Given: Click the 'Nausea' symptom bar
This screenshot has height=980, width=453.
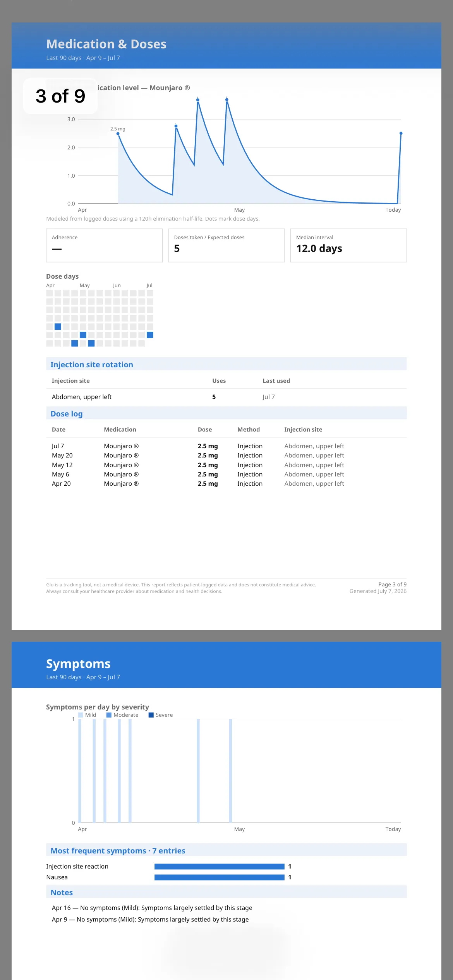Looking at the screenshot, I should 220,877.
